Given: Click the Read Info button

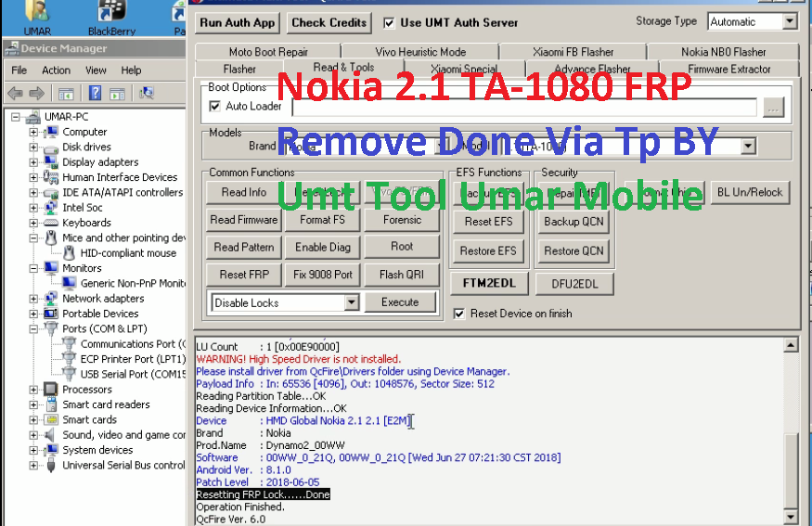Looking at the screenshot, I should 244,192.
